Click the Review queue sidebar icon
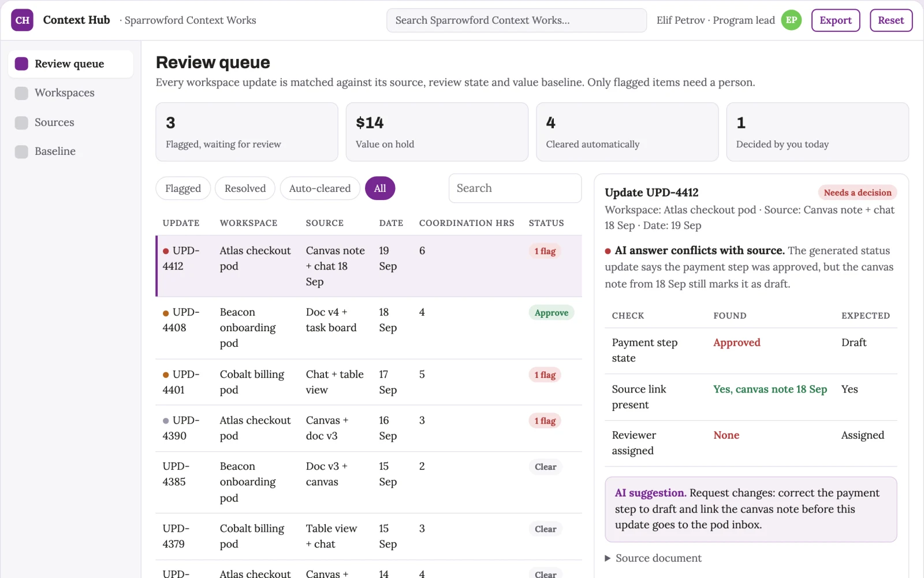The height and width of the screenshot is (578, 924). [21, 64]
